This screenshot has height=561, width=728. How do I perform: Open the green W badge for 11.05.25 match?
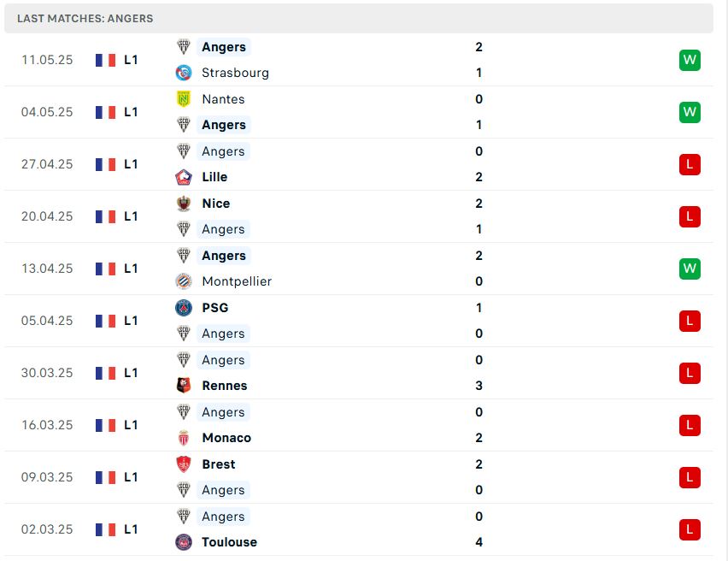(x=690, y=60)
